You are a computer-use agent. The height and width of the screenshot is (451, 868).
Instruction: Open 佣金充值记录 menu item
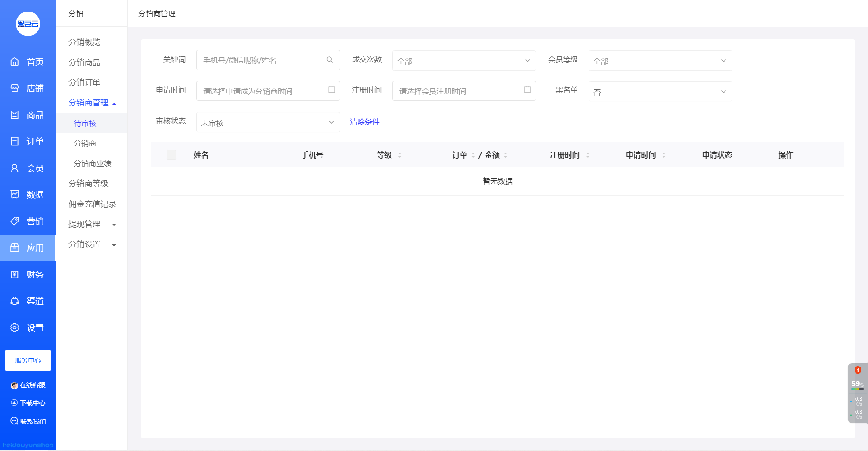93,204
